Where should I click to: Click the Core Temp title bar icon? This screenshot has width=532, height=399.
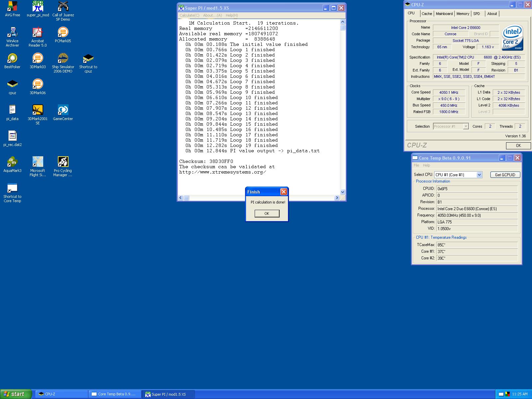pyautogui.click(x=415, y=158)
